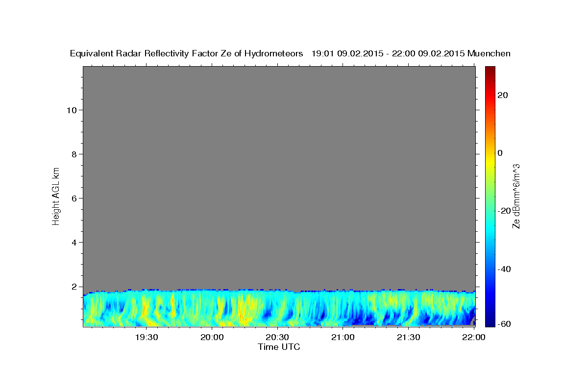Click the dark red top of colorbar
This screenshot has height=392, width=588.
490,71
